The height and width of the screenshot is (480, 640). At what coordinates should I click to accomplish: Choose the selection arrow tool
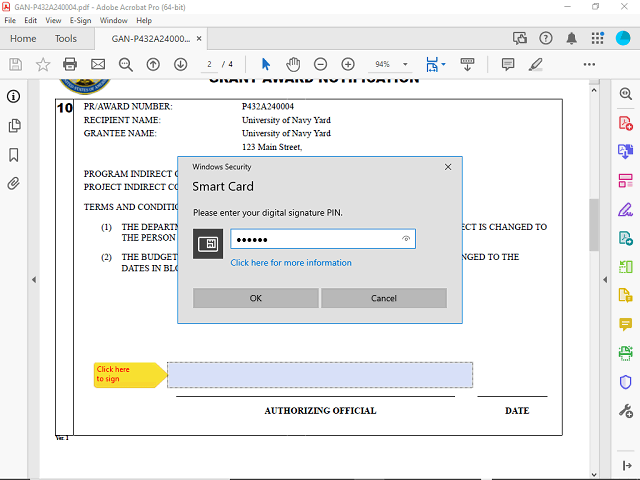[266, 64]
